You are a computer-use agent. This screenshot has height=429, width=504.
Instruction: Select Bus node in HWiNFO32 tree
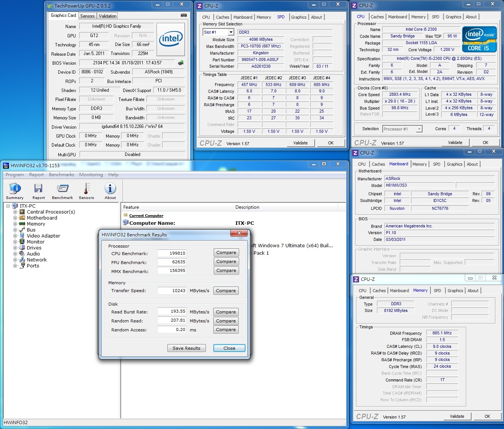pos(31,230)
